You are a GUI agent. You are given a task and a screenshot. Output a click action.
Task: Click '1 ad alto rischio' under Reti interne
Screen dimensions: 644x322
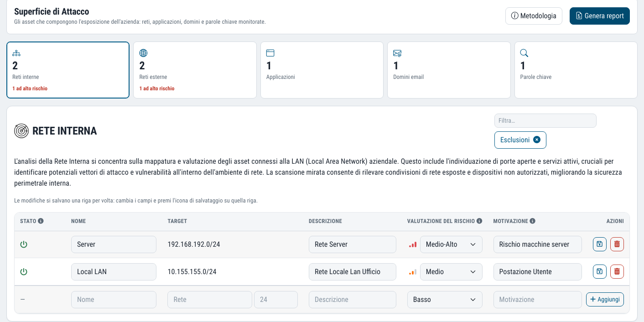(x=30, y=88)
